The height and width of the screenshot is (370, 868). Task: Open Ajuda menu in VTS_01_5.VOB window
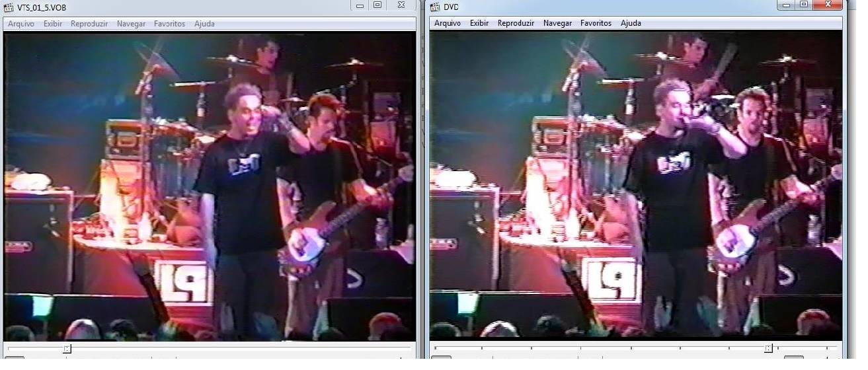tap(204, 24)
